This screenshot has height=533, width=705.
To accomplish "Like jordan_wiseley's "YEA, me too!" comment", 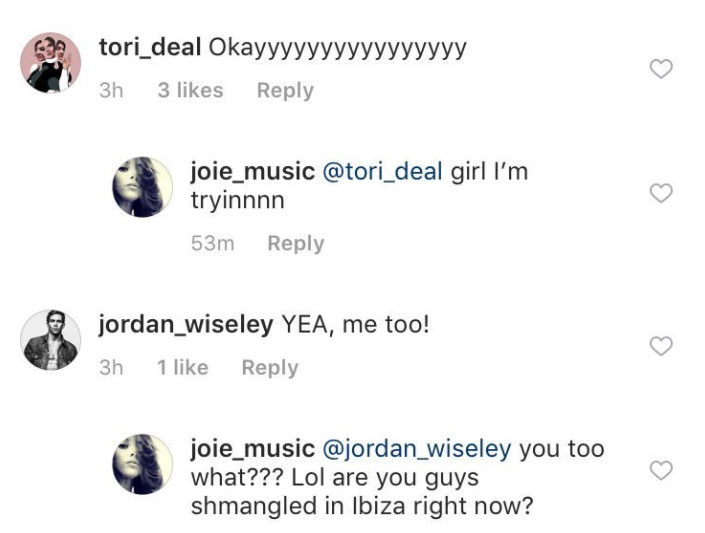I will coord(661,346).
